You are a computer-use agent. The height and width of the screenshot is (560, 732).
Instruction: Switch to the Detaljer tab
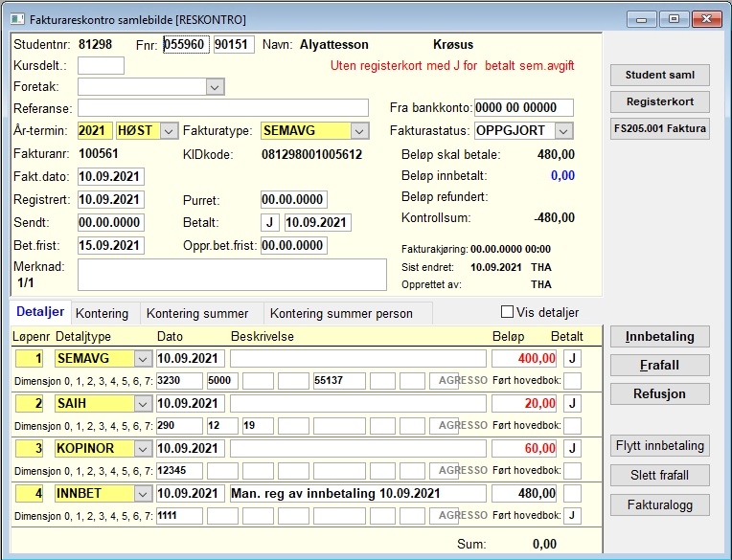click(40, 311)
